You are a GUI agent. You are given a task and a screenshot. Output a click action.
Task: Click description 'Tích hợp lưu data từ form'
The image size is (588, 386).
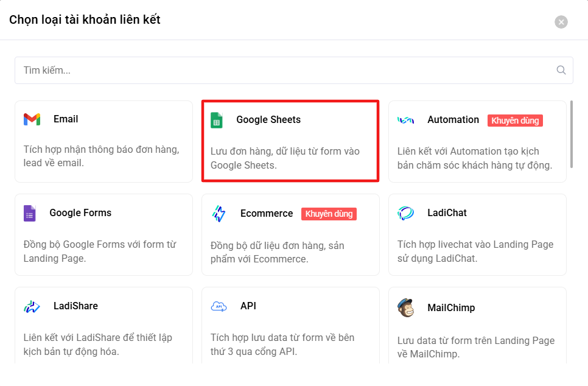pyautogui.click(x=282, y=345)
